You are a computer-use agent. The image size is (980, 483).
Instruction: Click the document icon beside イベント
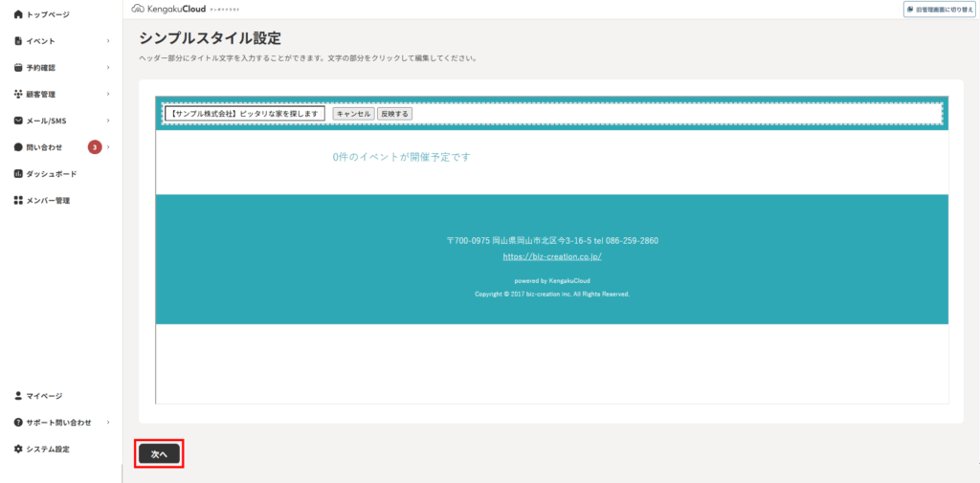tap(18, 40)
